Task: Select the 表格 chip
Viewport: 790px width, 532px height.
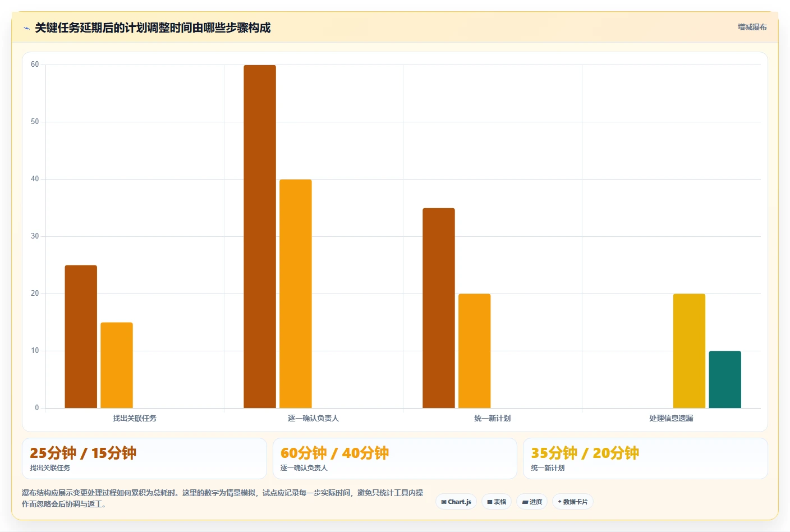Action: (x=497, y=502)
